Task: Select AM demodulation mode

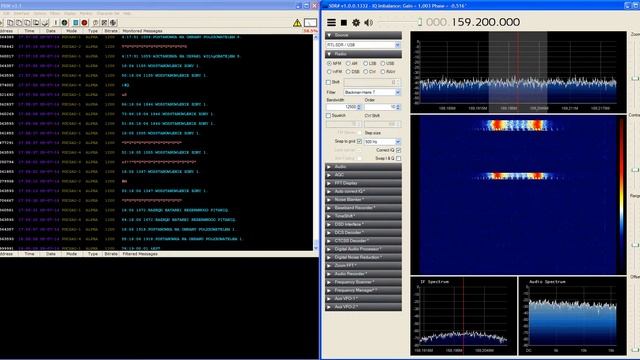Action: [x=352, y=64]
